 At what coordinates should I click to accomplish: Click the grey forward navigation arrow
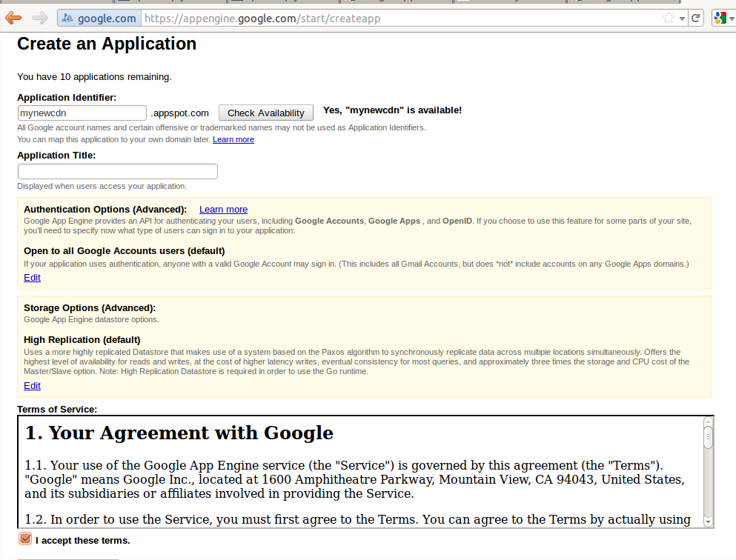coord(40,19)
